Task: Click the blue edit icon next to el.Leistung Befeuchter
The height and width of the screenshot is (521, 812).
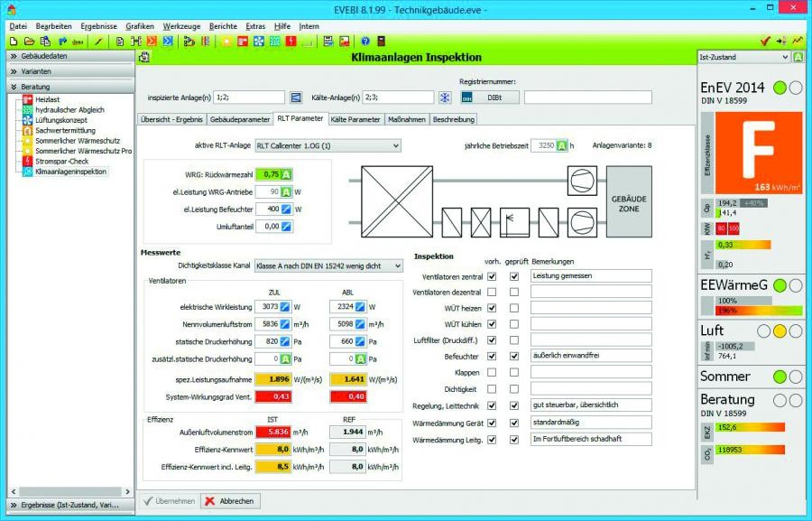Action: (x=286, y=209)
